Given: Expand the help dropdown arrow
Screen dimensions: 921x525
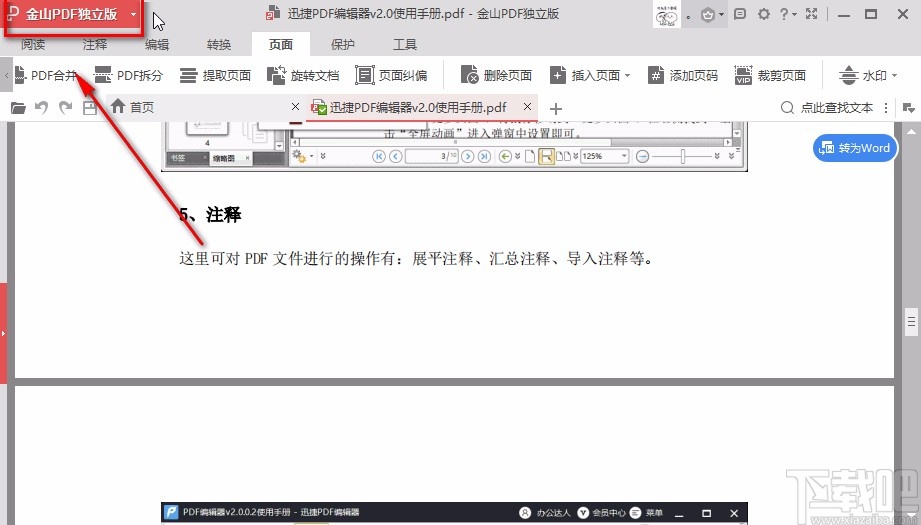Looking at the screenshot, I should tap(795, 15).
